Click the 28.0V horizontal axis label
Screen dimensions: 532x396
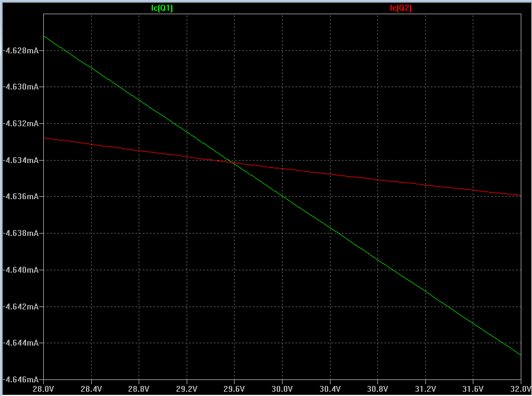click(x=43, y=389)
